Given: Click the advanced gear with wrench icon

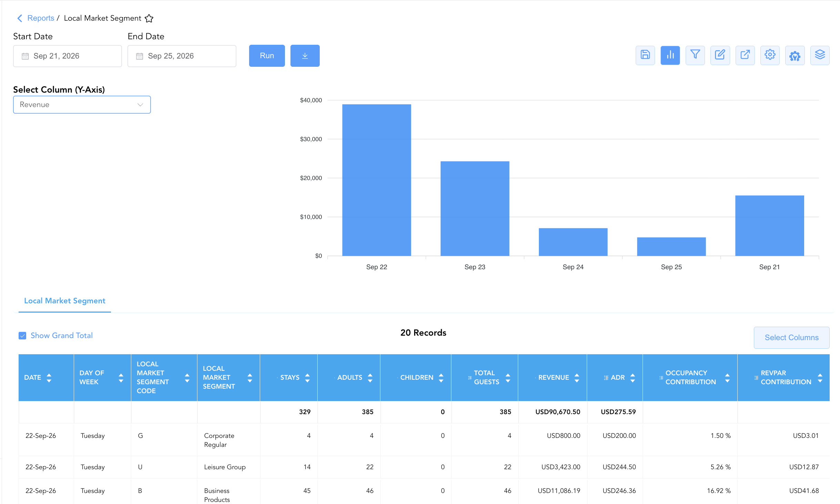Looking at the screenshot, I should [795, 55].
